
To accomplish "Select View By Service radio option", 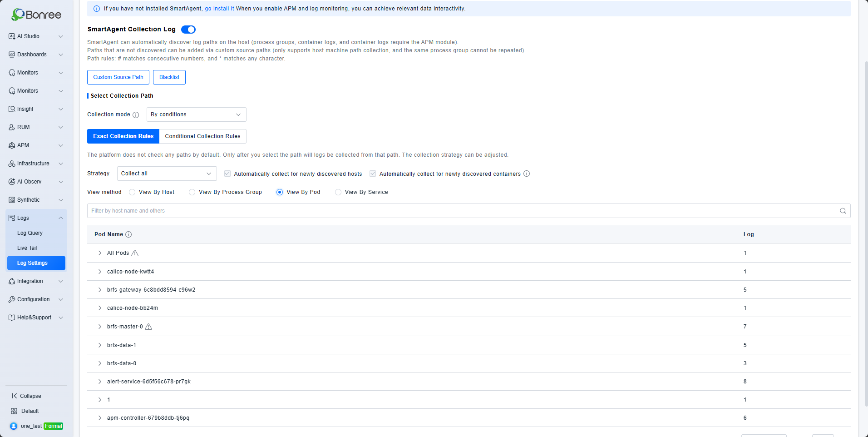I will (x=338, y=192).
